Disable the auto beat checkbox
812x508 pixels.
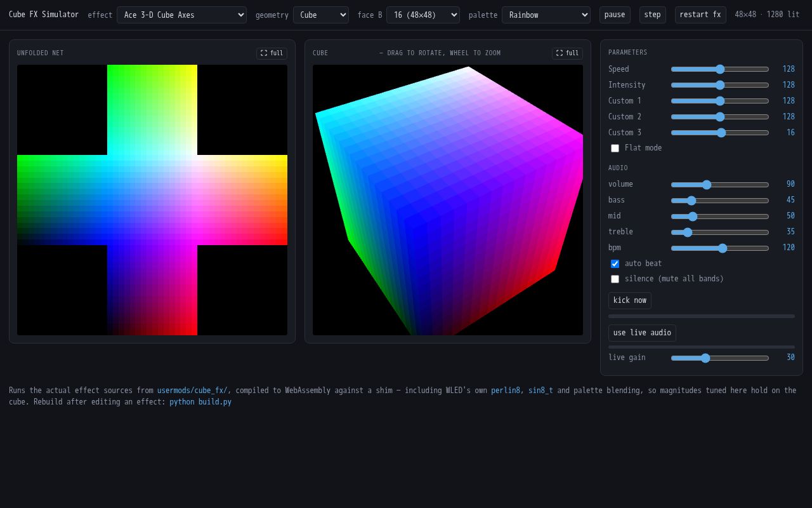click(615, 264)
